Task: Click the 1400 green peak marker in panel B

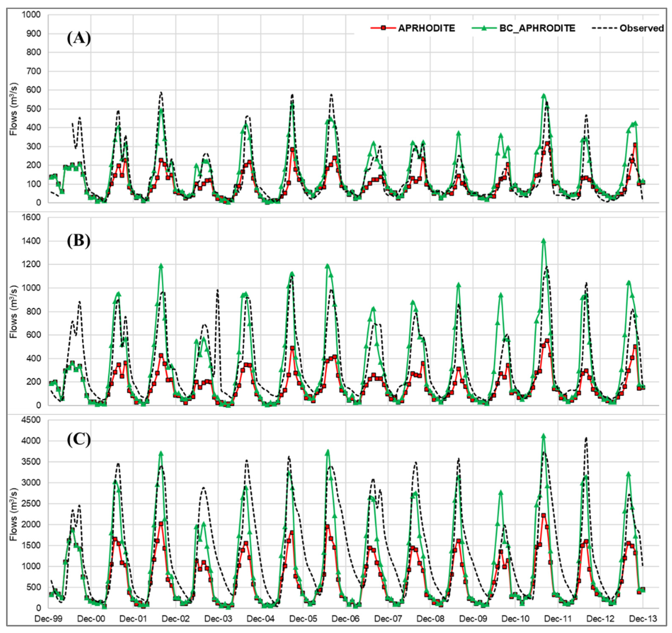Action: click(x=544, y=241)
